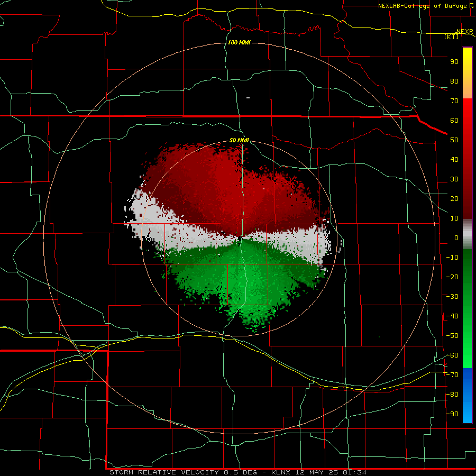Click the -50 value on the velocity scale
Image resolution: width=476 pixels, height=476 pixels.
click(x=452, y=336)
